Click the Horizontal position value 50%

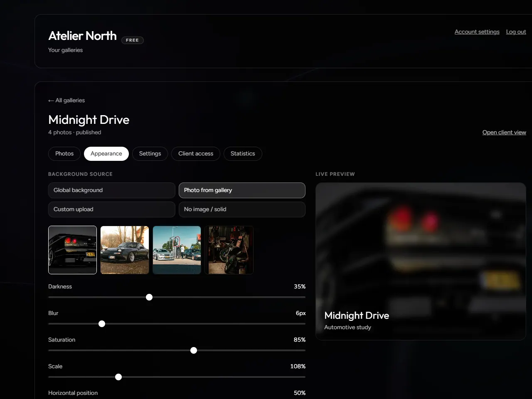point(300,393)
